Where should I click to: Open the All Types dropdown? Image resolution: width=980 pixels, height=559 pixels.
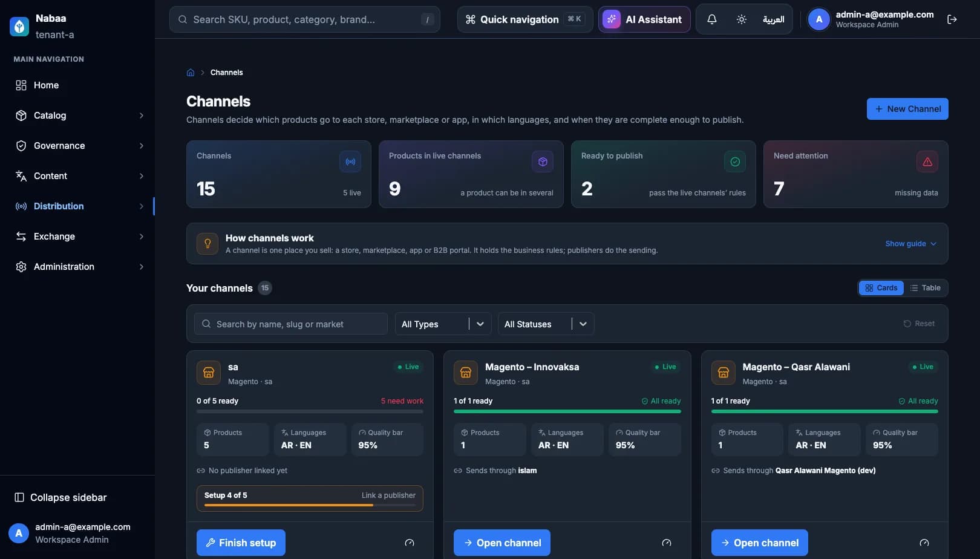click(443, 324)
